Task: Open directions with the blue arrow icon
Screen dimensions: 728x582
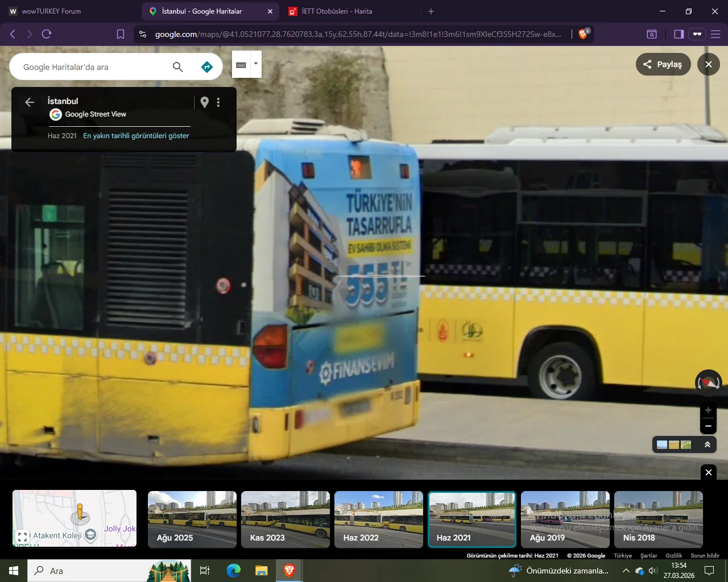Action: click(207, 67)
